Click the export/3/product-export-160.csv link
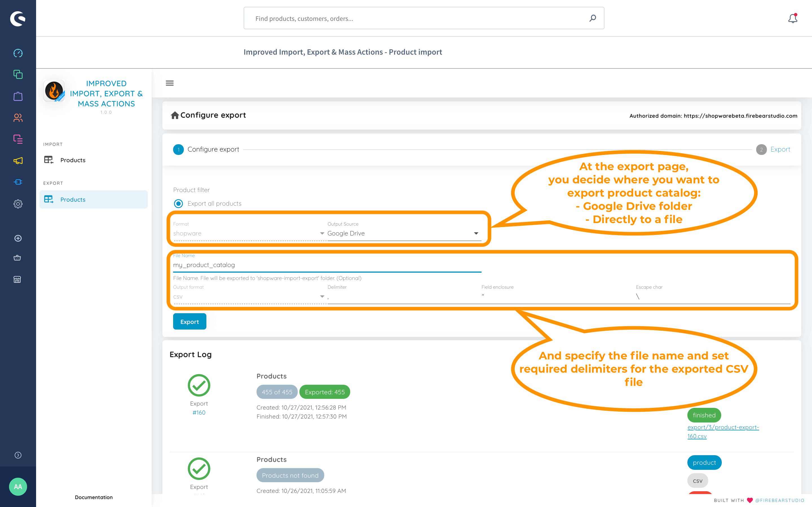The image size is (812, 507). 724,432
